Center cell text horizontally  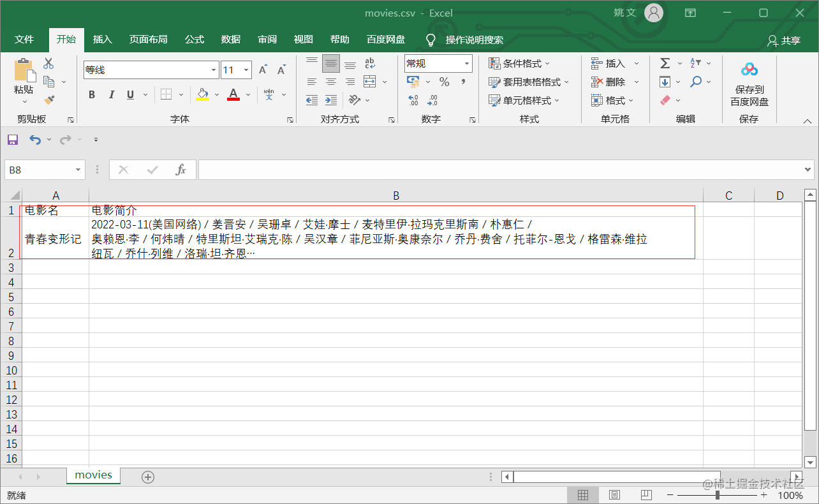point(331,82)
